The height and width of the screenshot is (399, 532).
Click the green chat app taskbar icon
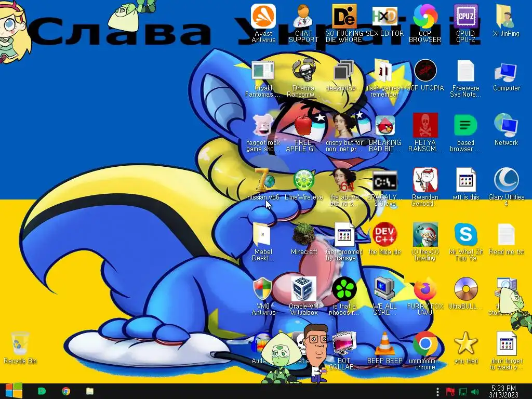click(42, 391)
